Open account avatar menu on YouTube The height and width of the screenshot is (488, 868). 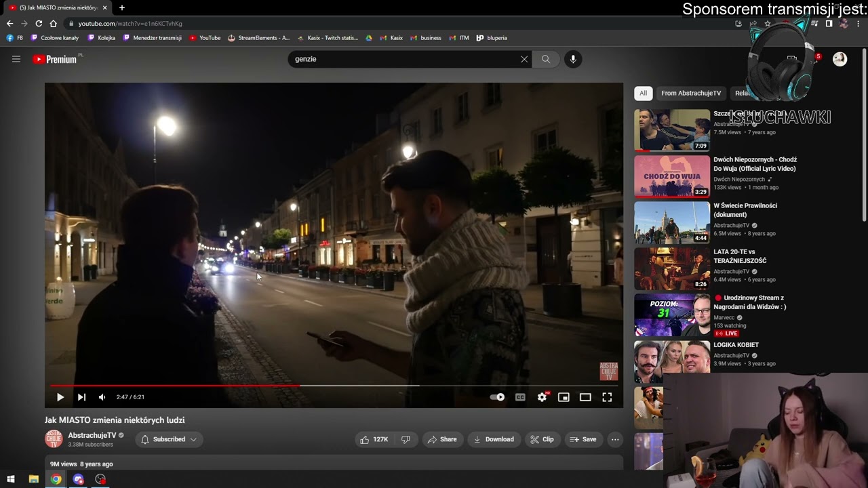point(840,59)
